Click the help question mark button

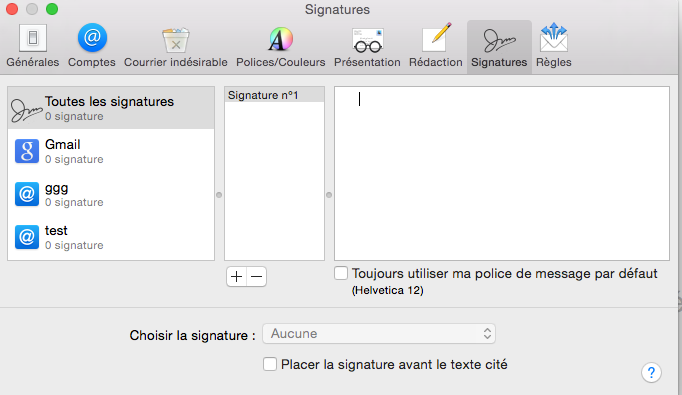click(651, 372)
